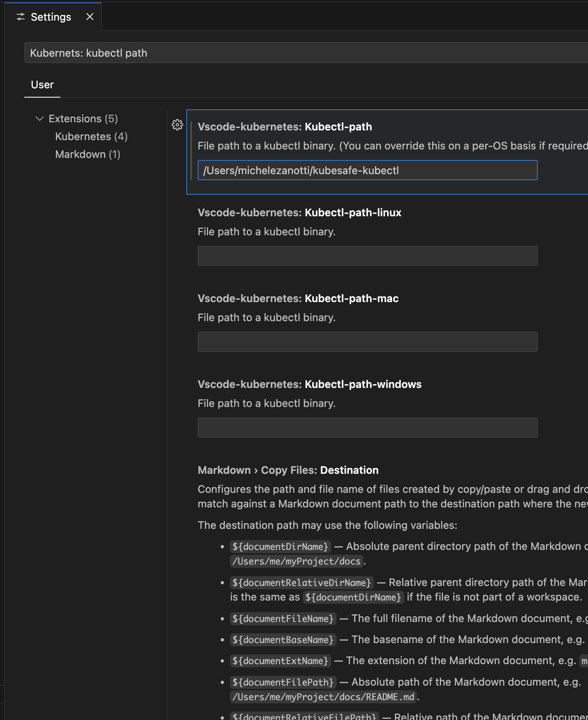Image resolution: width=588 pixels, height=720 pixels.
Task: Click the Kubectl-path value field
Action: (367, 170)
